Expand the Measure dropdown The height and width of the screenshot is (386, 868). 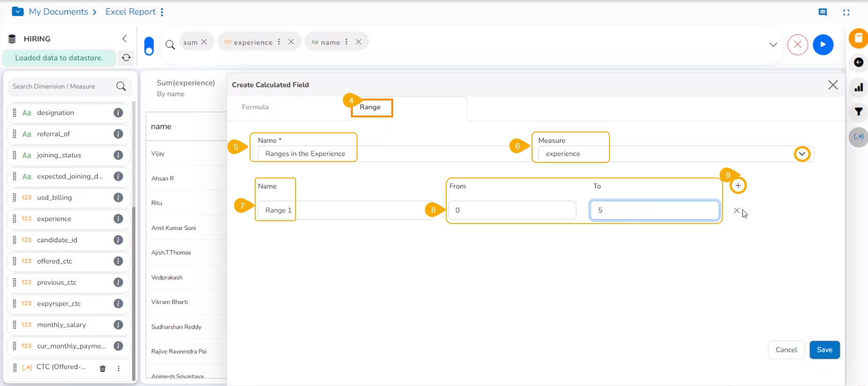(802, 154)
